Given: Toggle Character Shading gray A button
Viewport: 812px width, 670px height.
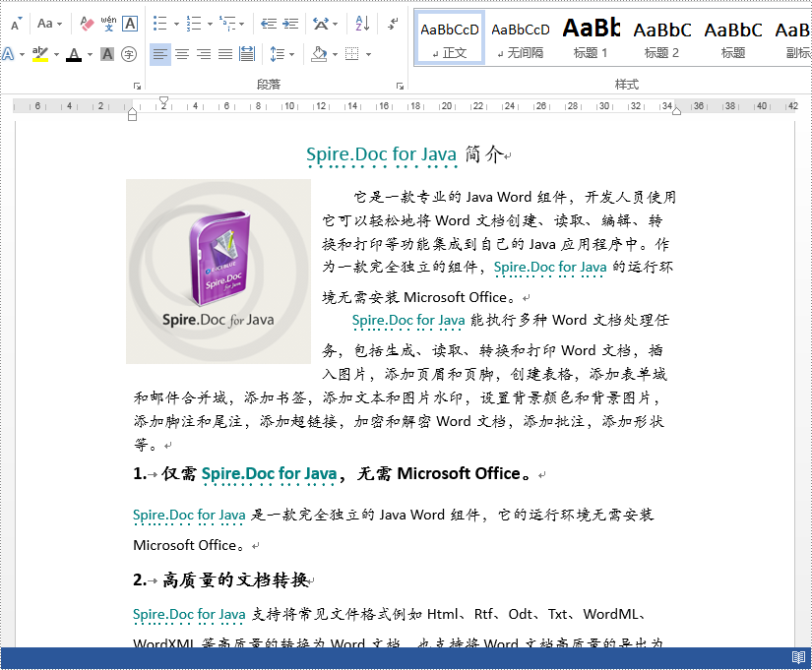Looking at the screenshot, I should point(107,54).
